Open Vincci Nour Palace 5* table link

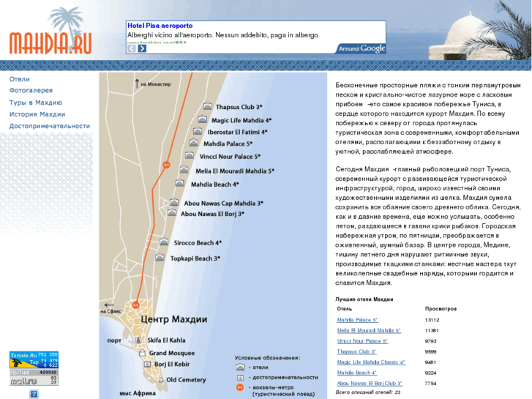click(362, 341)
